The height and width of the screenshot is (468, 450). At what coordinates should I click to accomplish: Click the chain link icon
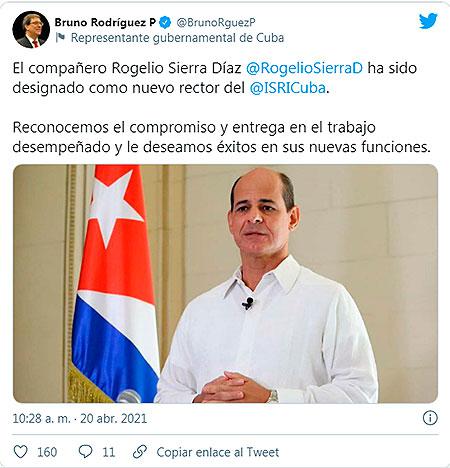(x=140, y=452)
